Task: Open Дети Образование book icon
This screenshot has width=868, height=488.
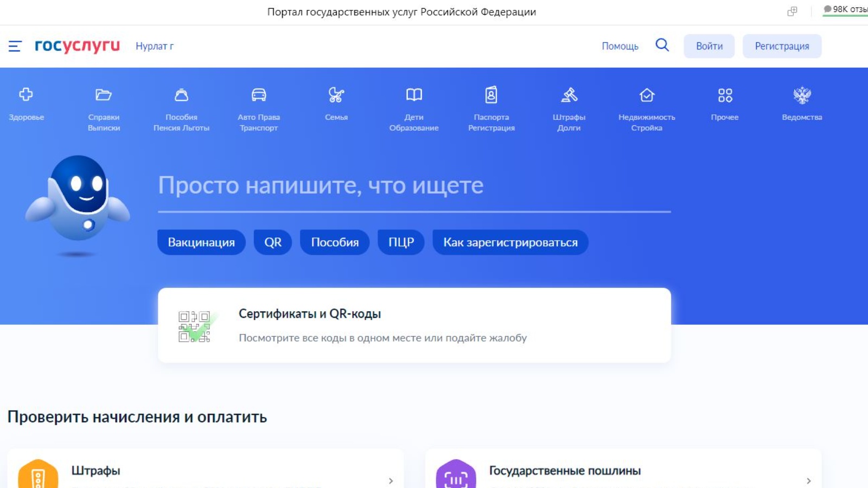Action: [x=414, y=95]
